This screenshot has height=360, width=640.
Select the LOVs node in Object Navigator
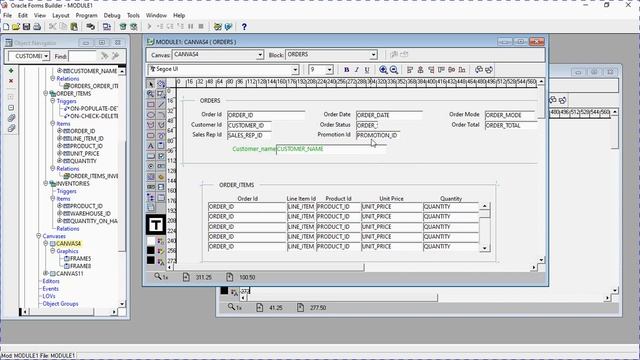(49, 296)
